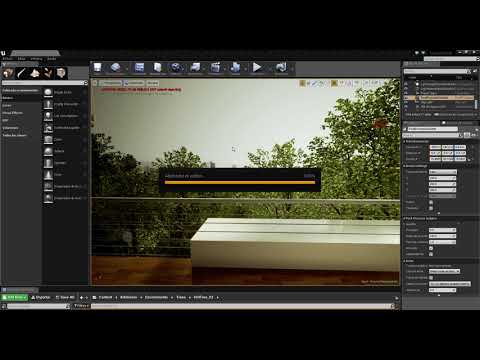Click the Content Browser asset search field

(x=243, y=306)
